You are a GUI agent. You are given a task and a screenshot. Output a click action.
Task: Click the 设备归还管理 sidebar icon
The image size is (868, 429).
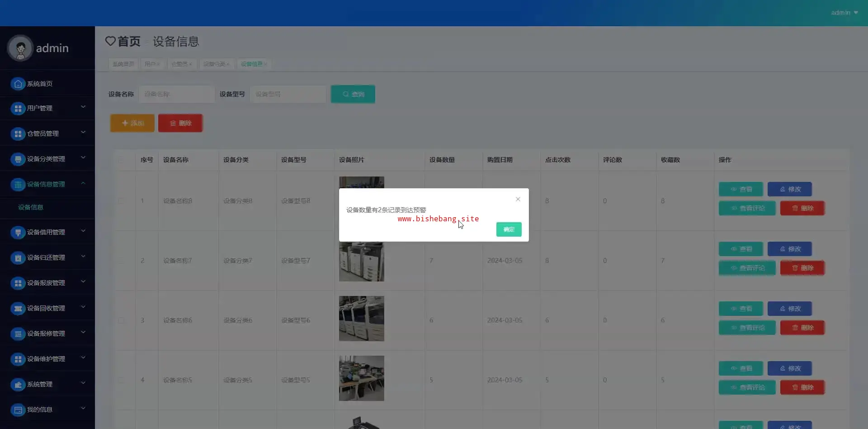coord(18,258)
